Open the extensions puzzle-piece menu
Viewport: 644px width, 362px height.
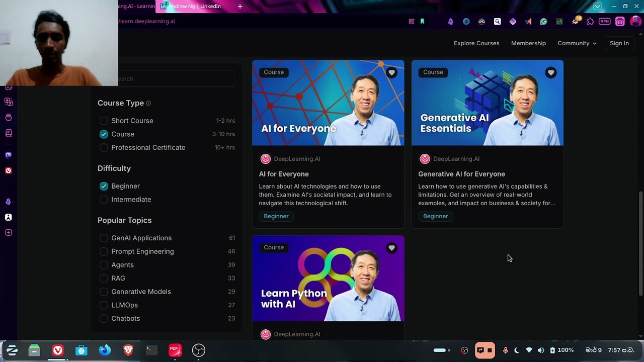(590, 22)
